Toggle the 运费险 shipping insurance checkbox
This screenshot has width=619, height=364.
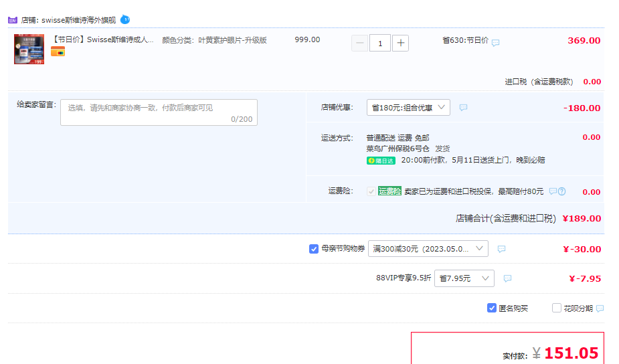coord(371,191)
